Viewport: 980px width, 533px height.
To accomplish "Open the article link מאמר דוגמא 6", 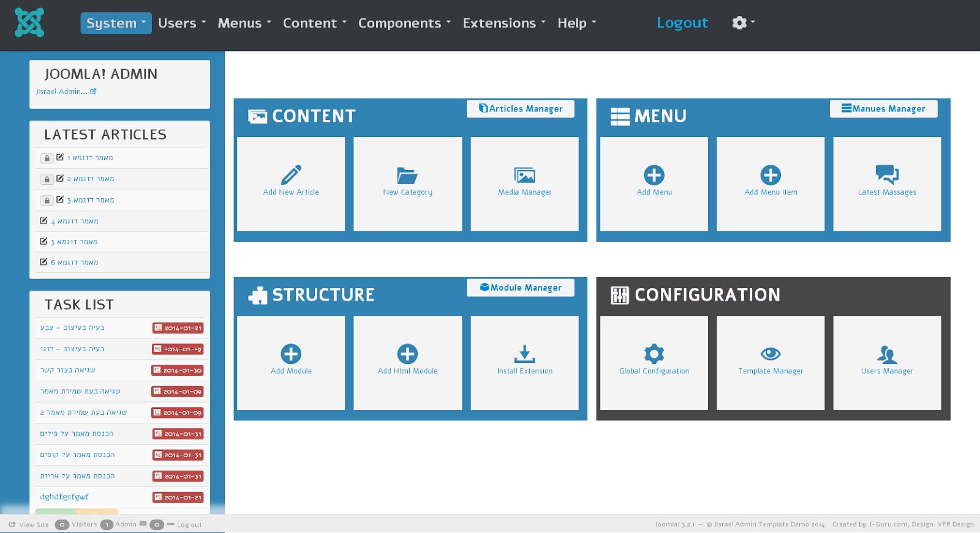I will click(x=75, y=263).
